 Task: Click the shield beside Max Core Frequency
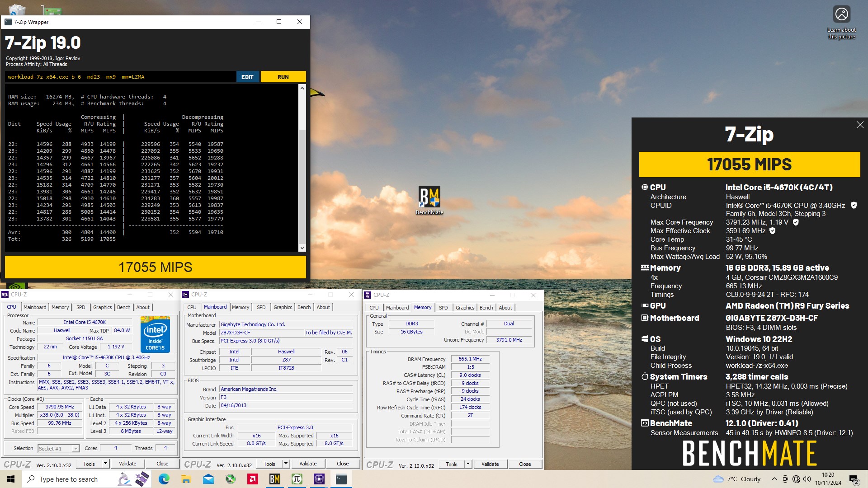[796, 222]
